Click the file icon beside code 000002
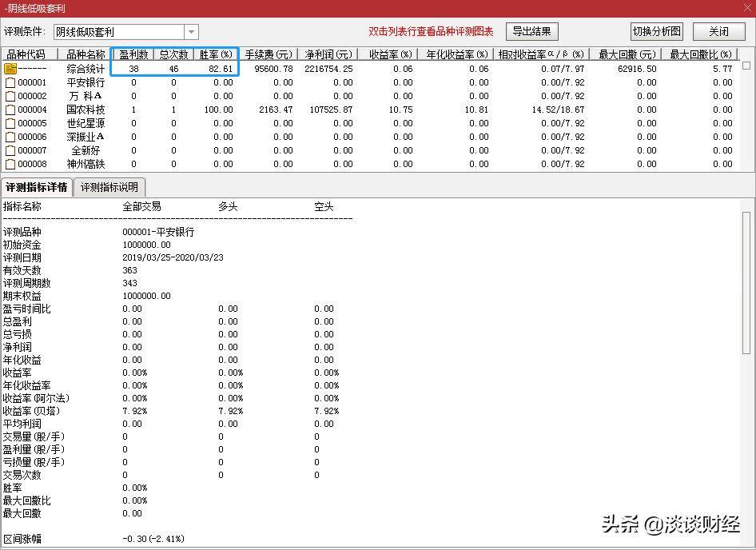This screenshot has width=756, height=550. [10, 96]
